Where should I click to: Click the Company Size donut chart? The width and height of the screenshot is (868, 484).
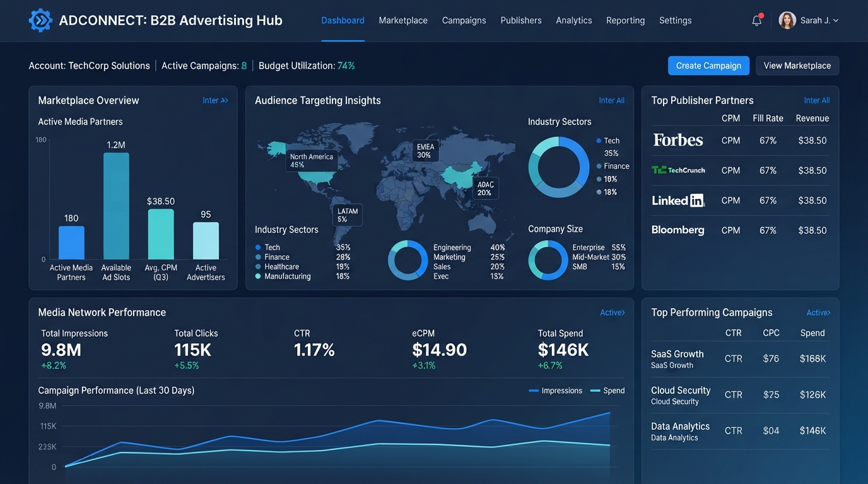point(548,260)
